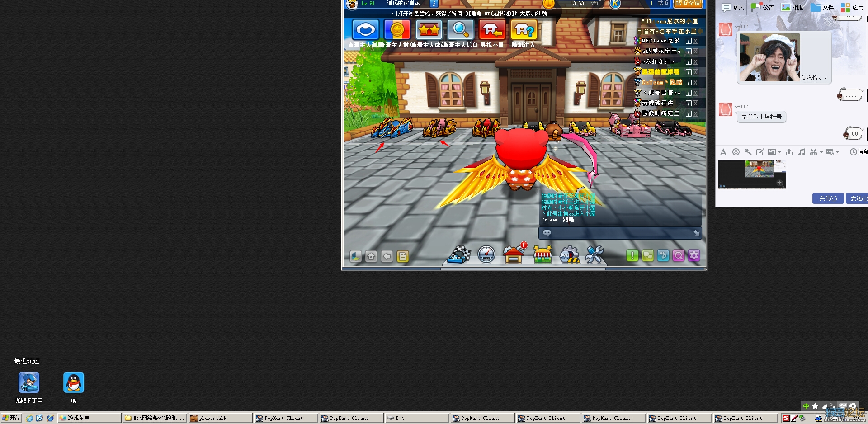Click the find house (寻找小屋) icon
Viewport: 868px width, 424px height.
492,30
